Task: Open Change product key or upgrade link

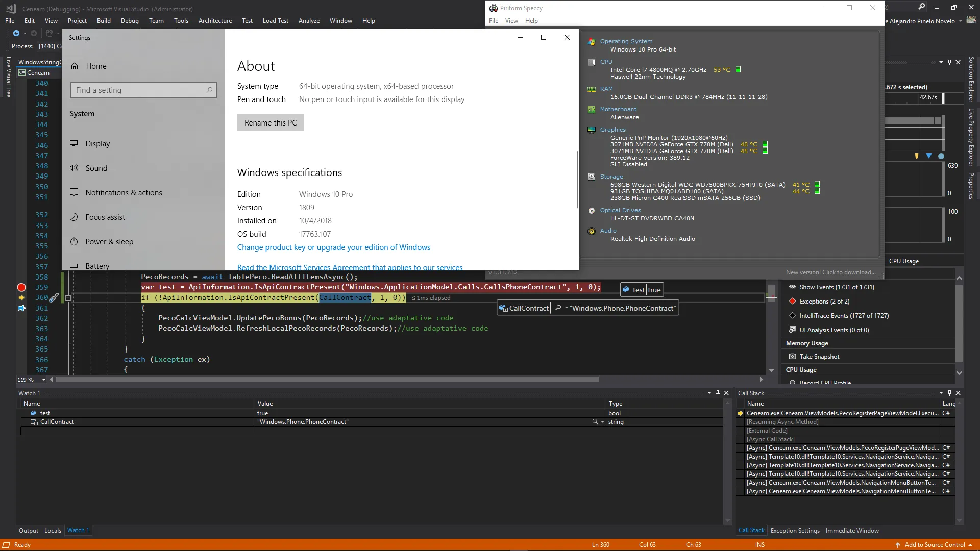Action: (x=333, y=247)
